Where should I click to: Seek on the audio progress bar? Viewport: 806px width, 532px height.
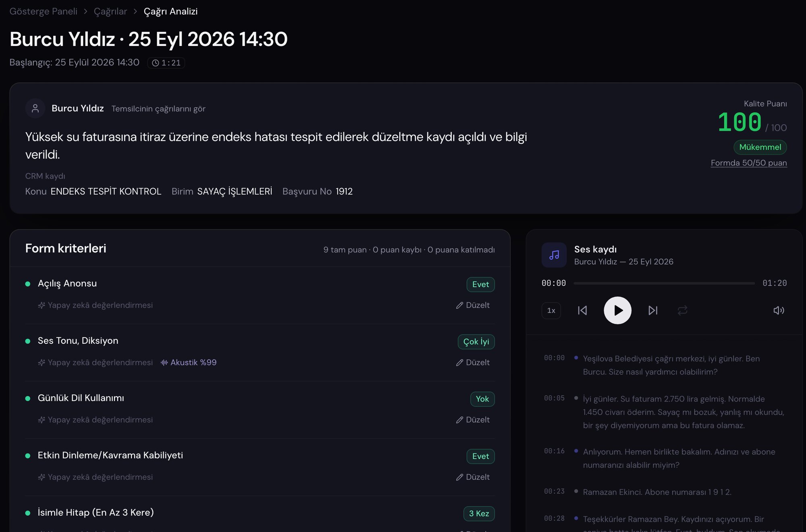(664, 283)
